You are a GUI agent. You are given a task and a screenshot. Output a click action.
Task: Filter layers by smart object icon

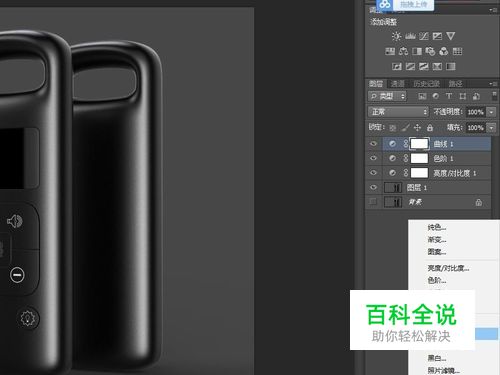tap(476, 96)
